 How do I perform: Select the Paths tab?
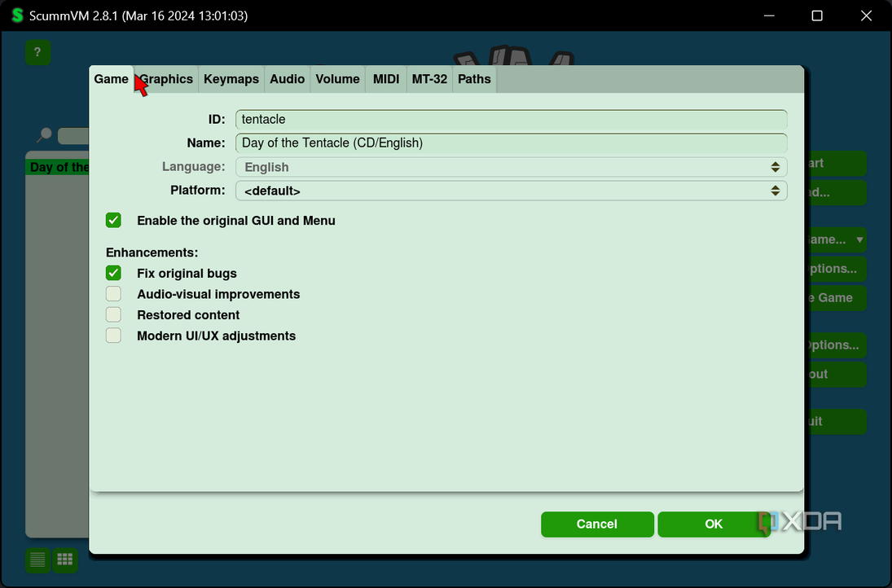coord(474,79)
